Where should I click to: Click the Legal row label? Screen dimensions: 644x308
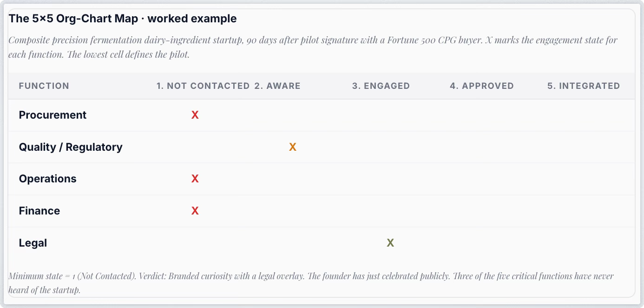(33, 243)
